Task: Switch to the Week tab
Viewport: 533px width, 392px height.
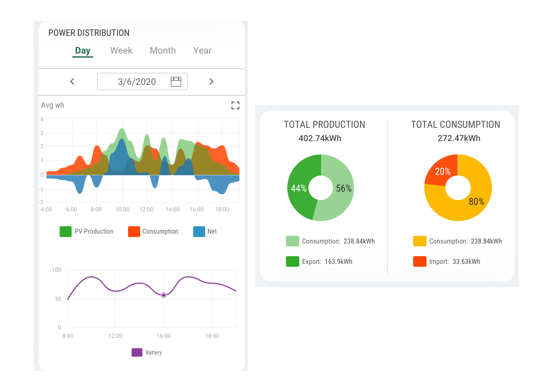Action: tap(121, 50)
